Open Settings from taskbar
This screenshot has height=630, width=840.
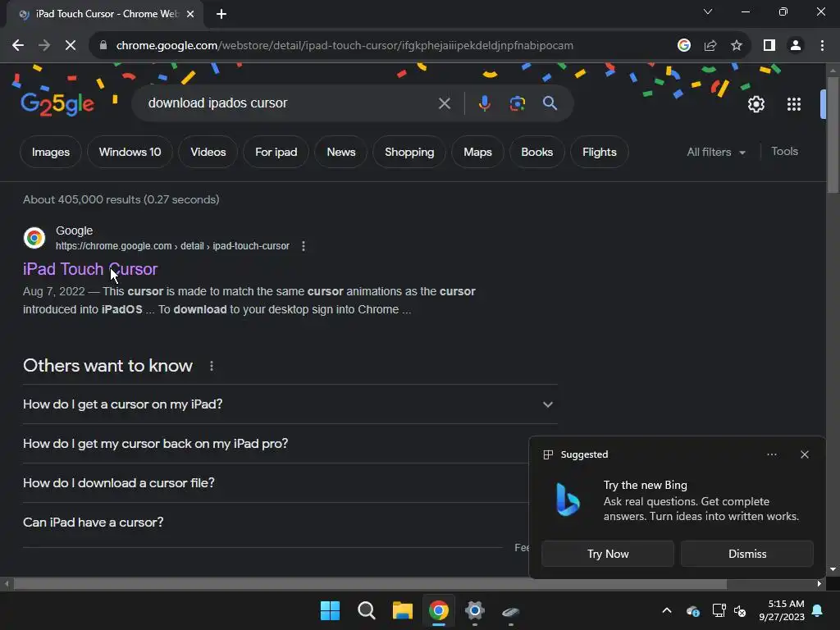(475, 610)
